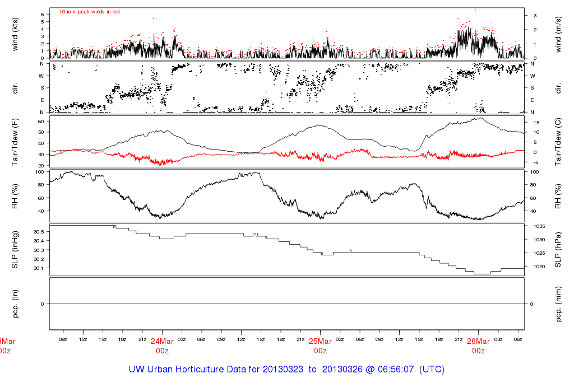The image size is (574, 392).
Task: Select the 1025 hPa tick label
Action: (539, 253)
